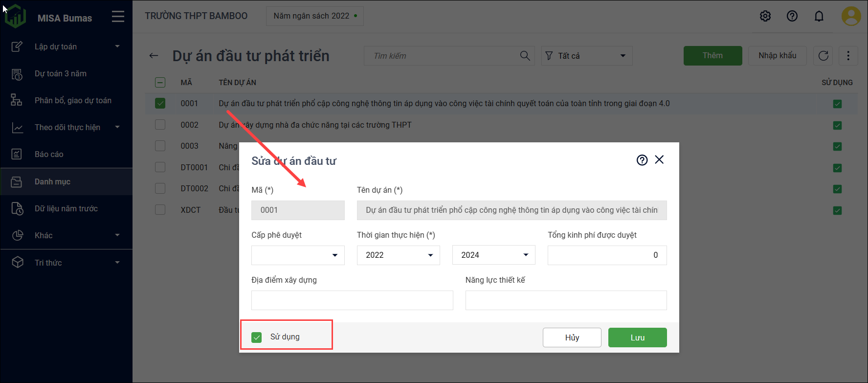Screen dimensions: 868x383
Task: Click the Địa điểm xây dựng input field
Action: [x=352, y=300]
